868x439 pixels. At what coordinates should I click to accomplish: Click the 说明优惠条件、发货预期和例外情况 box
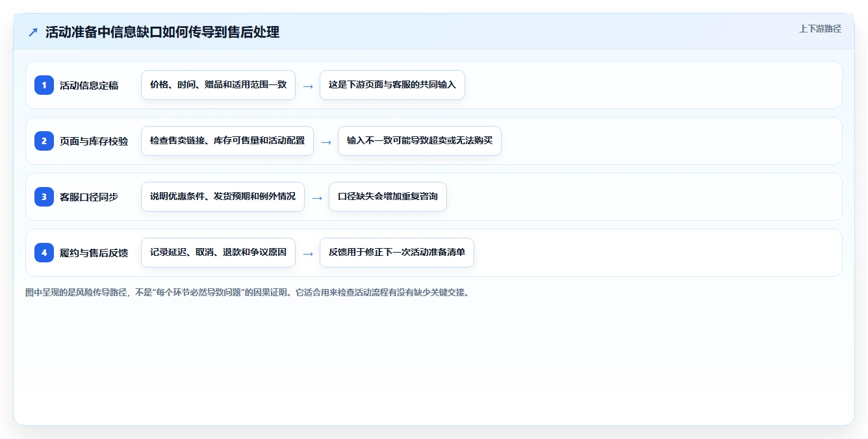[223, 197]
